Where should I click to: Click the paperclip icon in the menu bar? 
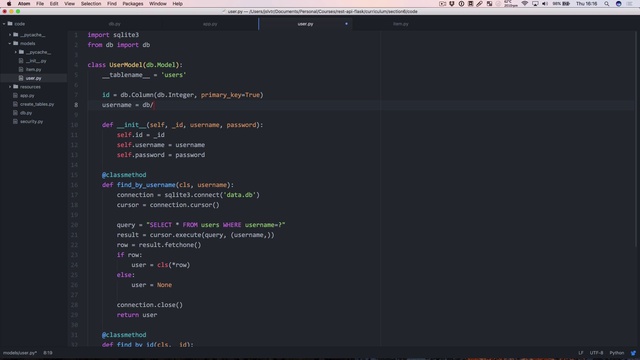tap(480, 4)
